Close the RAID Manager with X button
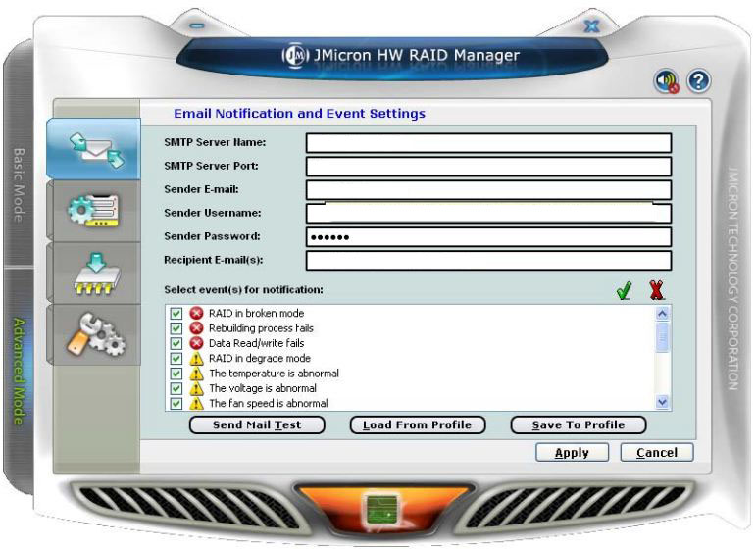Image resolution: width=756 pixels, height=549 pixels. tap(591, 25)
